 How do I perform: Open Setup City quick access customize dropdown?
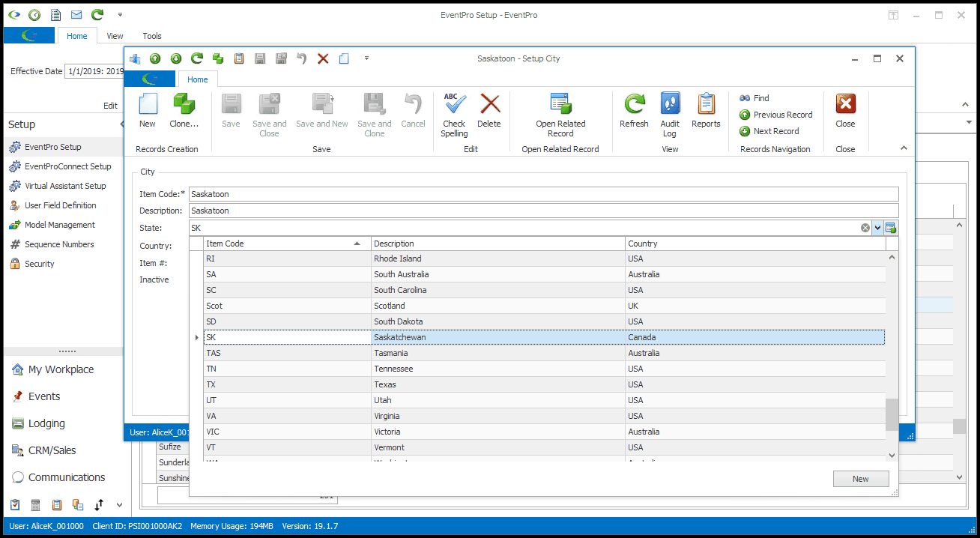coord(366,58)
